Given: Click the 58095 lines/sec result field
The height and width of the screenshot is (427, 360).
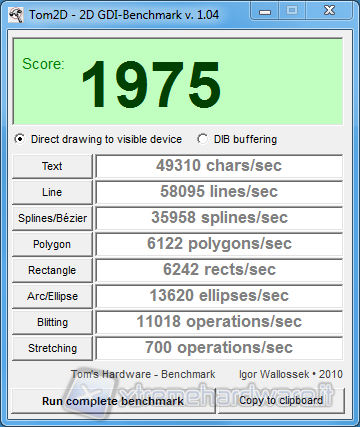Looking at the screenshot, I should [219, 192].
